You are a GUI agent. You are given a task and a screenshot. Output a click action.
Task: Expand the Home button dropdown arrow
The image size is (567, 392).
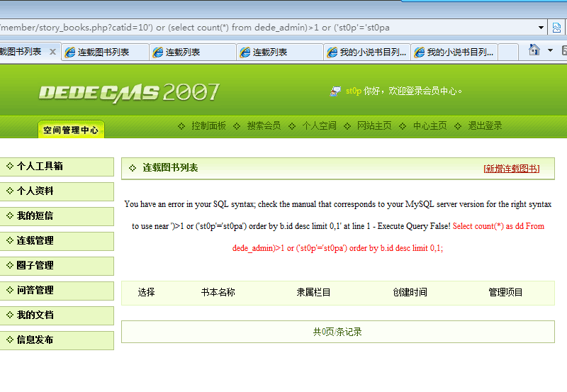click(x=550, y=50)
